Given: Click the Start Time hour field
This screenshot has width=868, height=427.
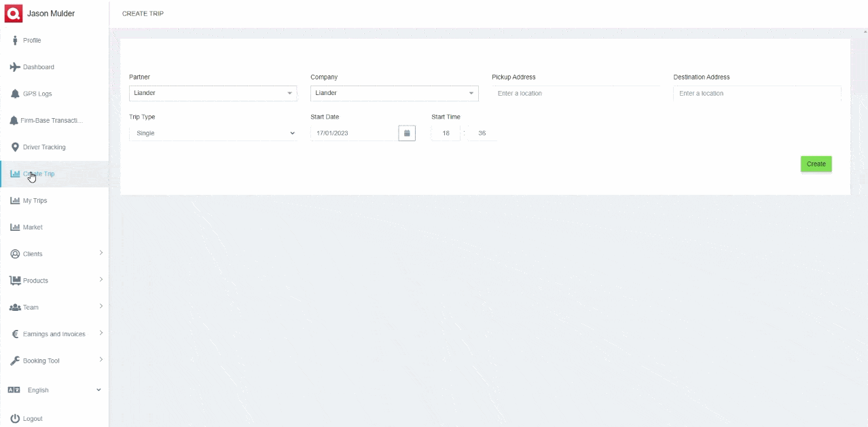Looking at the screenshot, I should click(446, 133).
